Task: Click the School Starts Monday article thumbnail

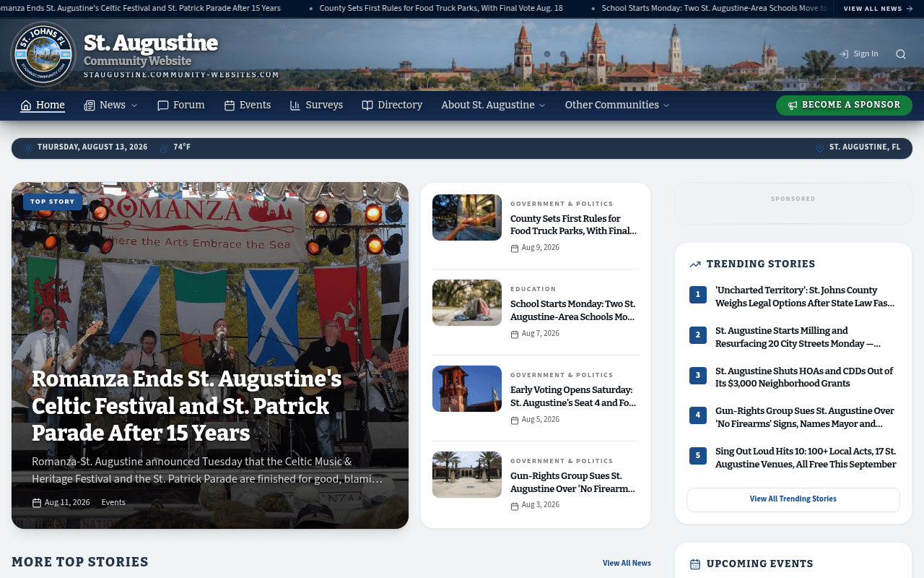Action: pos(467,303)
